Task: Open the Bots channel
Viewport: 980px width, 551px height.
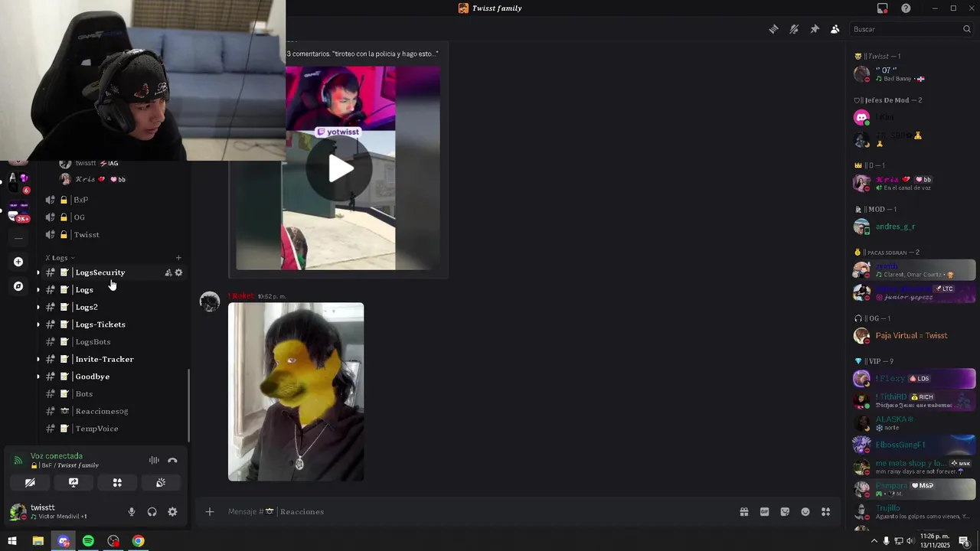Action: 84,394
